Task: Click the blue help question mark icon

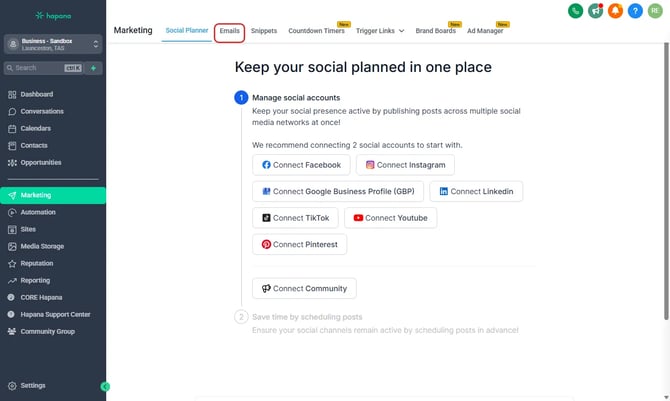Action: [636, 11]
